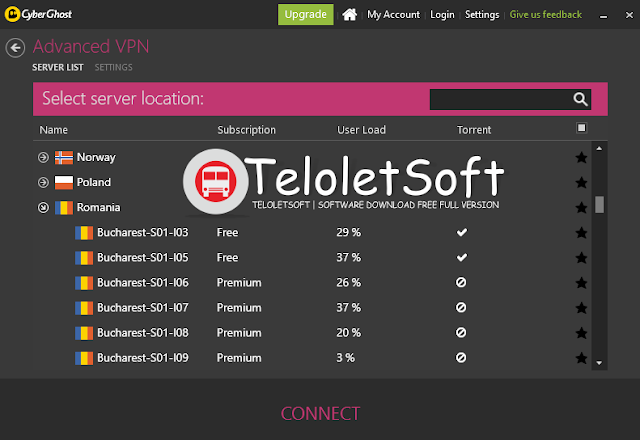Click the Poland country name
Image resolution: width=640 pixels, height=440 pixels.
point(93,182)
